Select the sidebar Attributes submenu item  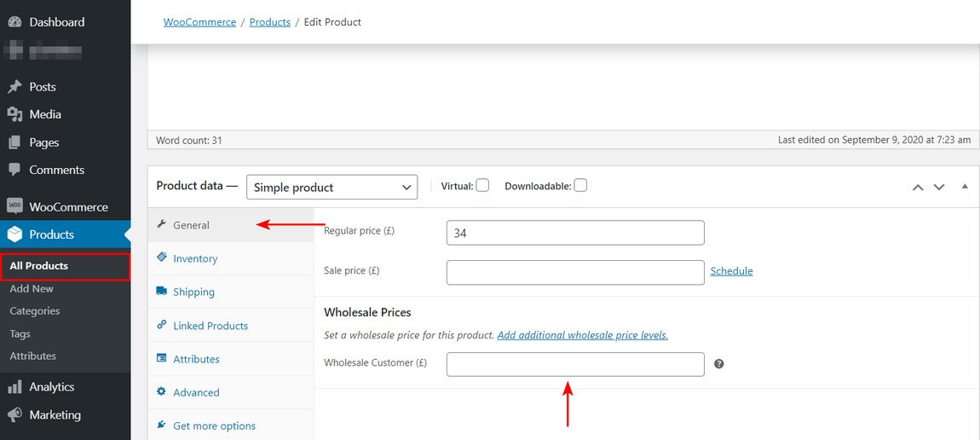click(x=32, y=356)
